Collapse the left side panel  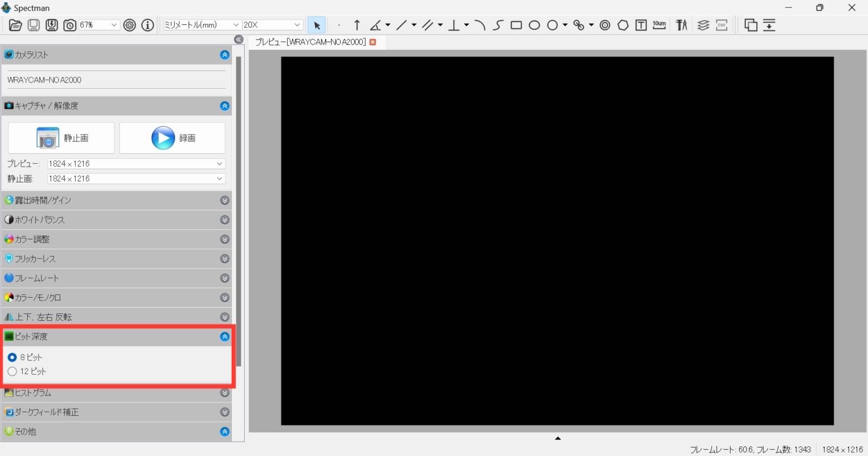(238, 40)
